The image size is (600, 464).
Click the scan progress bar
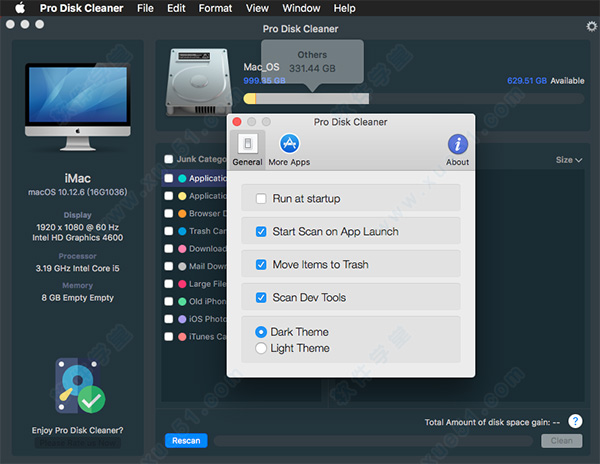(x=373, y=441)
